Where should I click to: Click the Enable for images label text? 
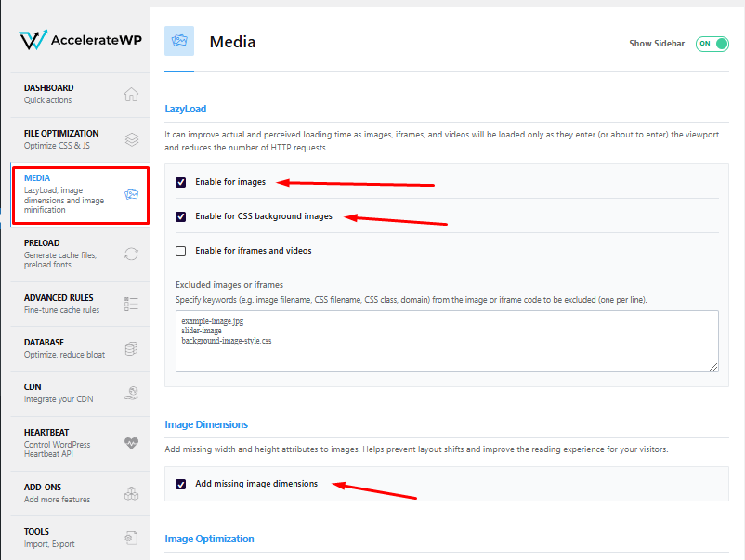230,182
